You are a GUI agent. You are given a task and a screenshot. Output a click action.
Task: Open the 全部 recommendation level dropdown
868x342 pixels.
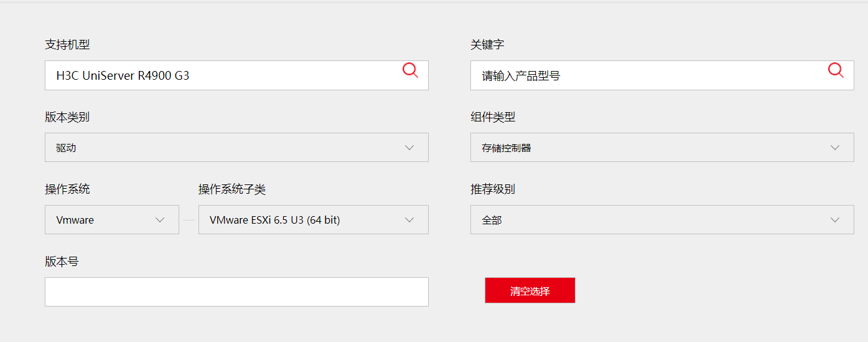click(x=662, y=220)
